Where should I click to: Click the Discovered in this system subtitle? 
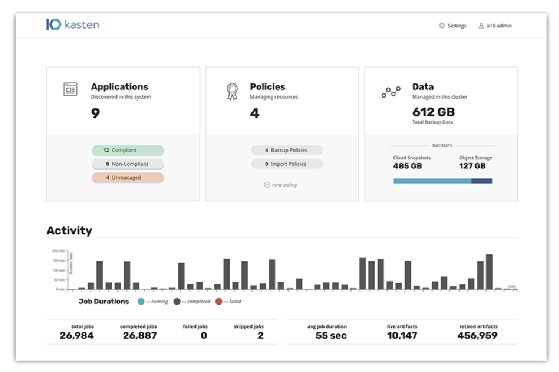click(x=121, y=97)
